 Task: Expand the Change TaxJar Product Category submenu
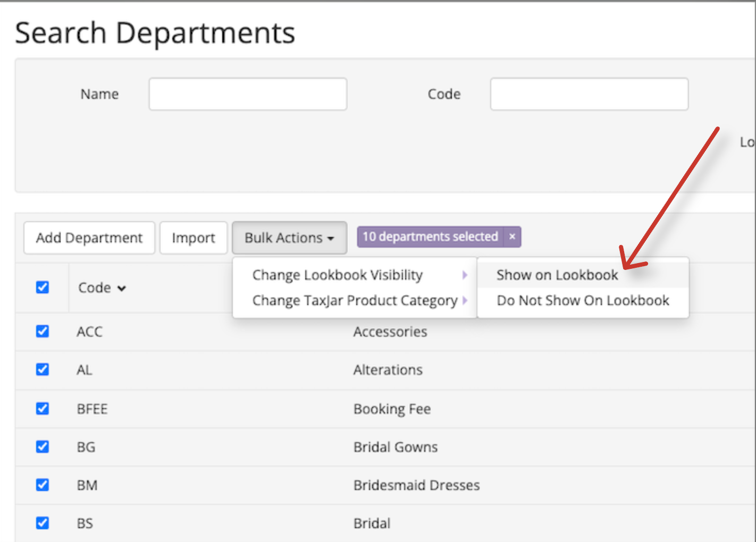pyautogui.click(x=354, y=300)
